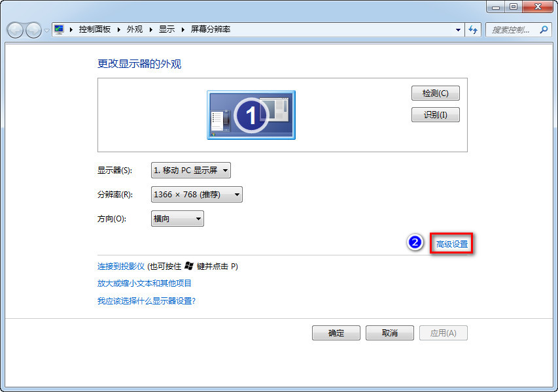Open the recent pages dropdown arrow
558x392 pixels.
tap(46, 31)
